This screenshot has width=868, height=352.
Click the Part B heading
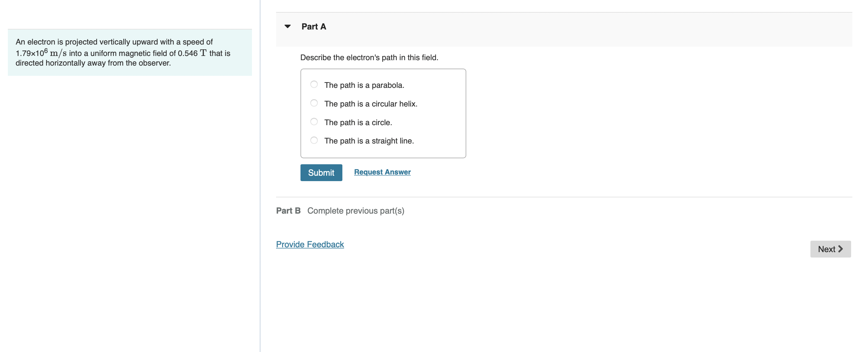click(x=288, y=211)
